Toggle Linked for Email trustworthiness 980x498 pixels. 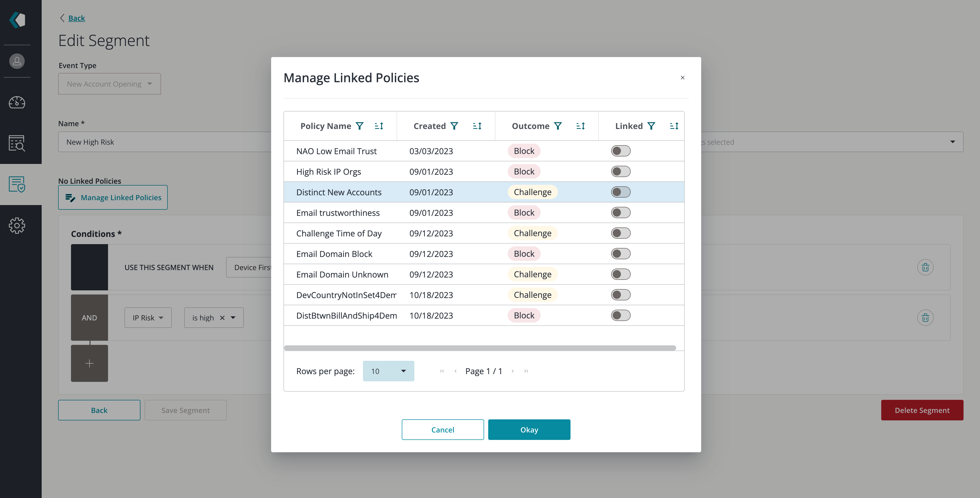(x=620, y=213)
